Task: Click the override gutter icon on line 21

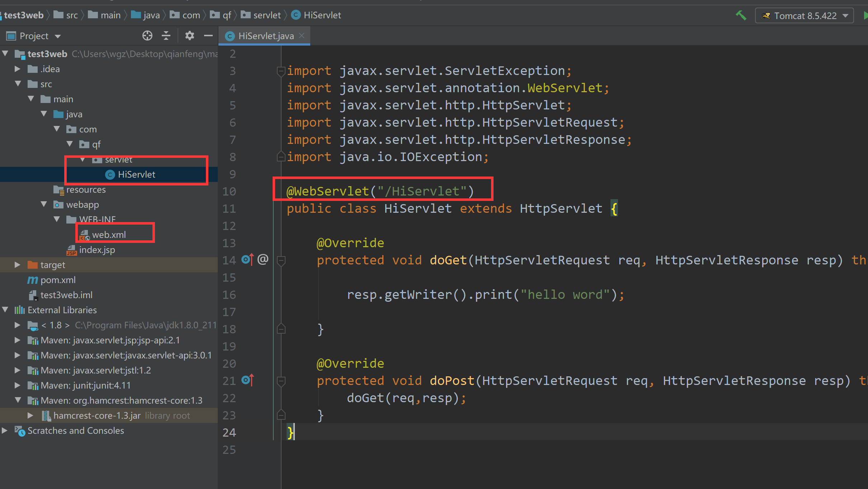Action: [247, 380]
